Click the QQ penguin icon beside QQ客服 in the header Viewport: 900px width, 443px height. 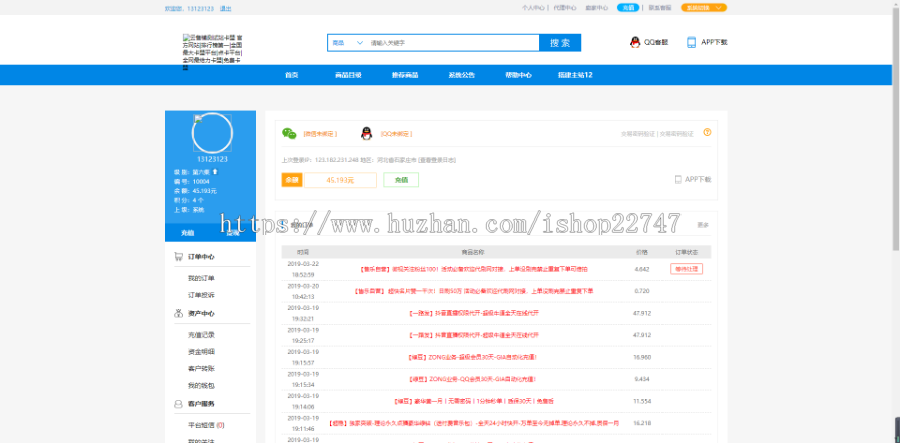tap(635, 42)
